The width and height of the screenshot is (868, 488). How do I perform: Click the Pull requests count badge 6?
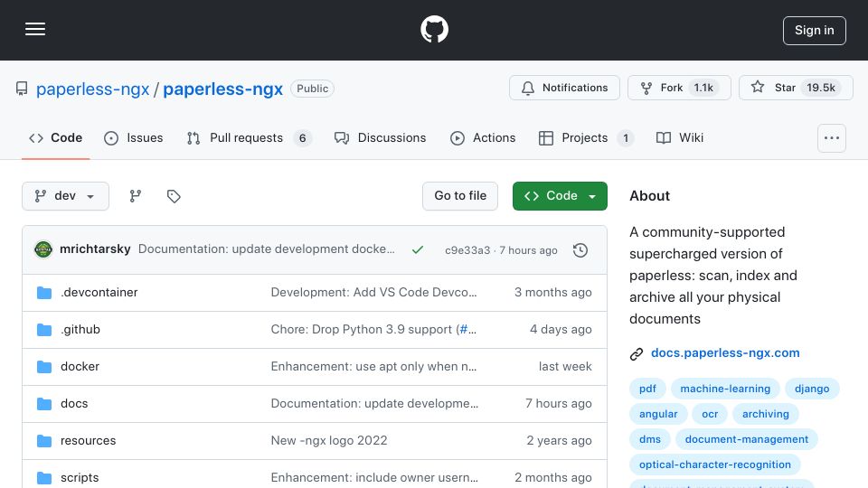point(302,137)
